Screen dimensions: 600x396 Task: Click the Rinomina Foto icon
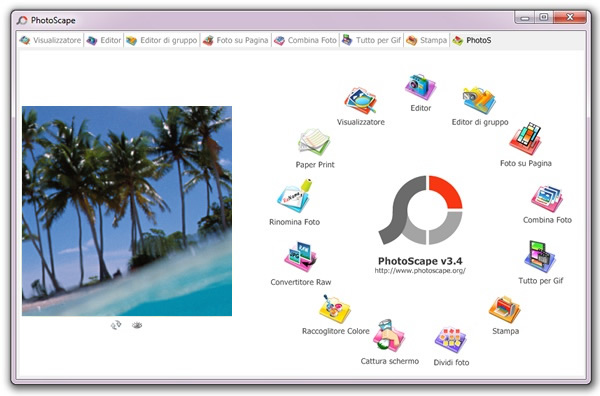pos(294,196)
